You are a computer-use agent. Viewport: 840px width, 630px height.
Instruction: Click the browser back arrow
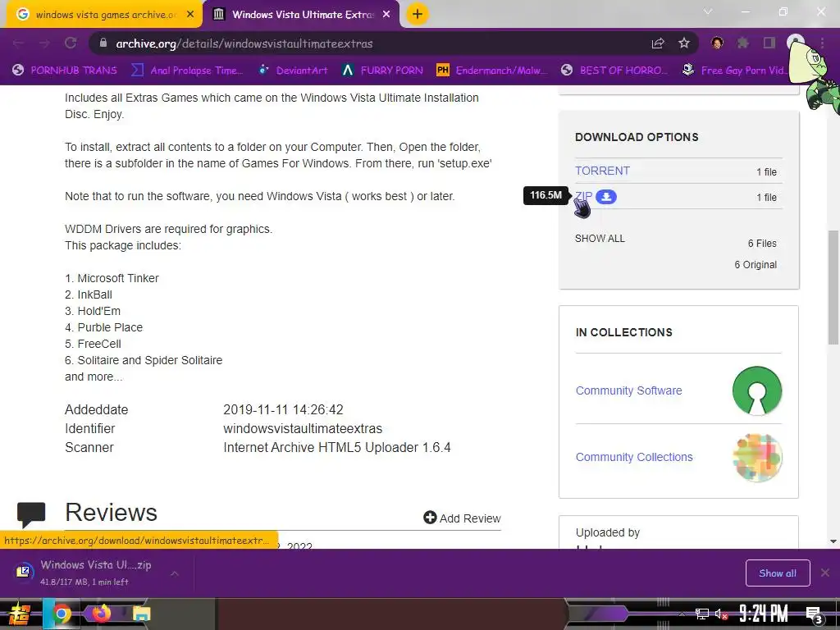[x=18, y=43]
